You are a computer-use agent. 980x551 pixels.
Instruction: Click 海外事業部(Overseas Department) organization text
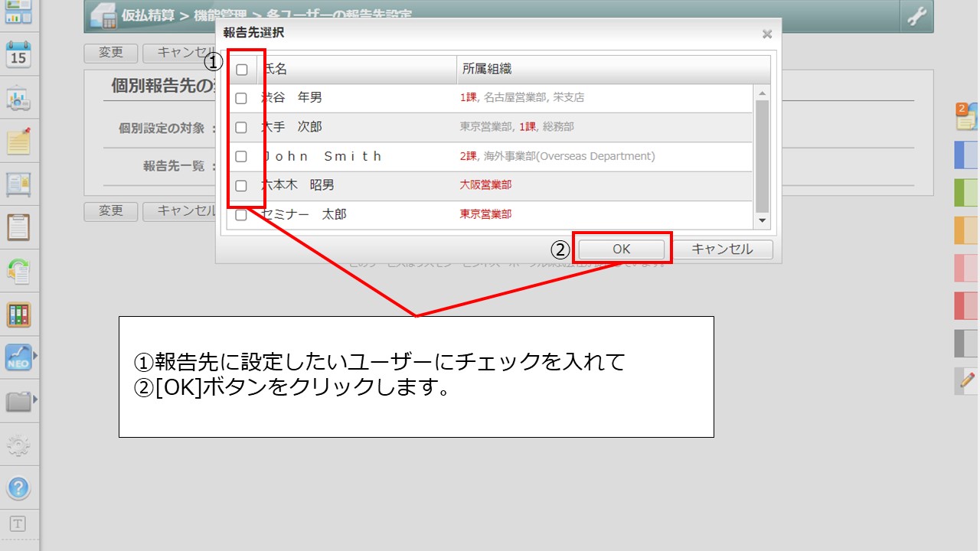pyautogui.click(x=570, y=156)
